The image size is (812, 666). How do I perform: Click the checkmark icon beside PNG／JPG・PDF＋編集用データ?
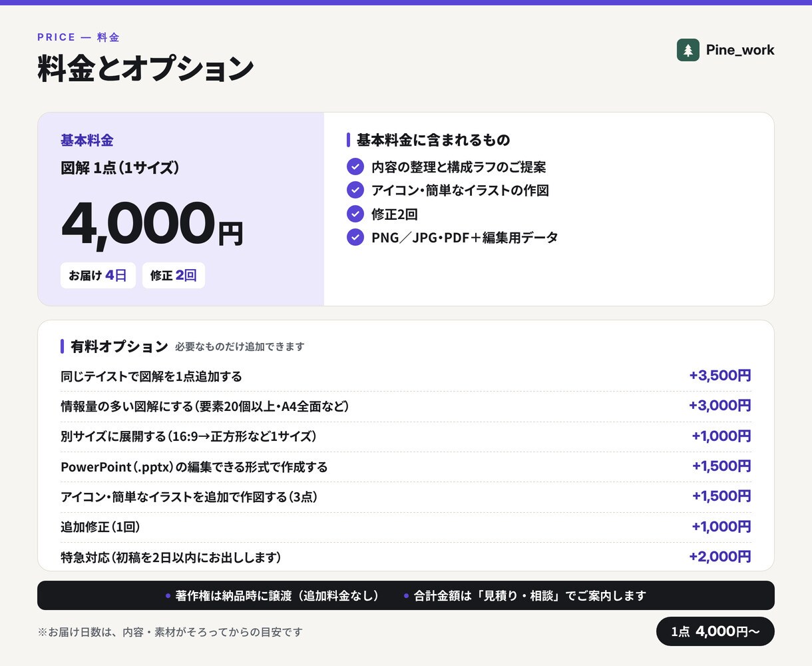(355, 237)
